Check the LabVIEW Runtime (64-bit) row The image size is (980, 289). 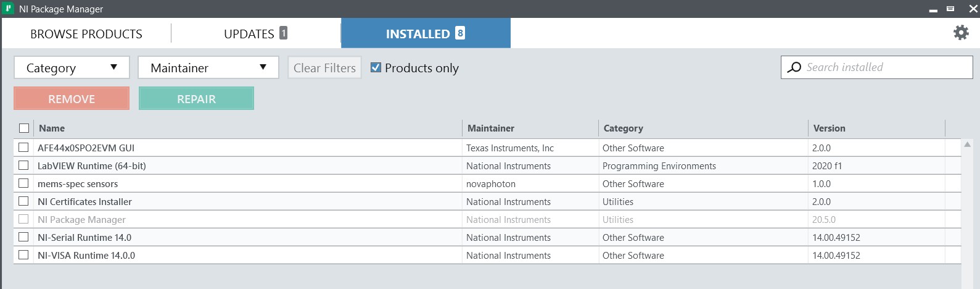pos(23,165)
